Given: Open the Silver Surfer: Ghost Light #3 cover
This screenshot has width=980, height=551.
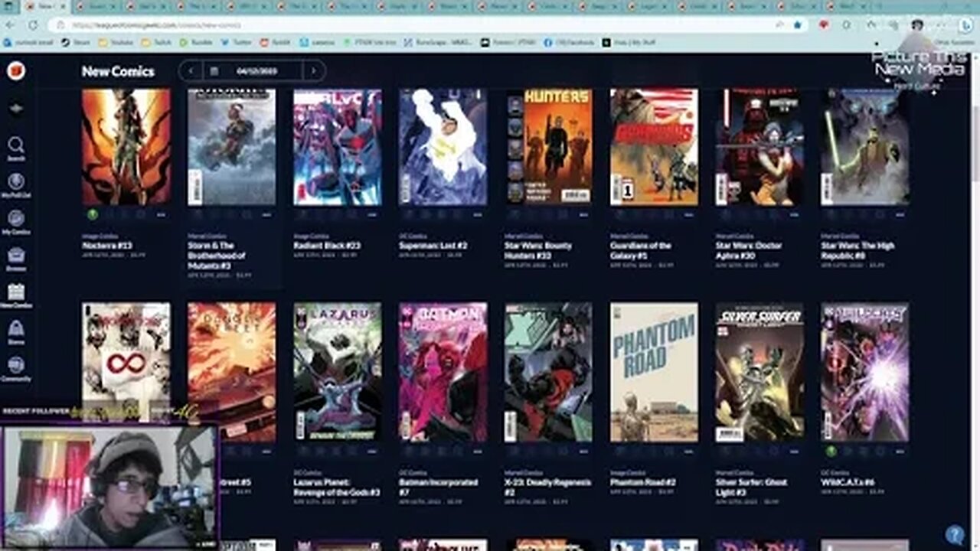Looking at the screenshot, I should (x=760, y=372).
